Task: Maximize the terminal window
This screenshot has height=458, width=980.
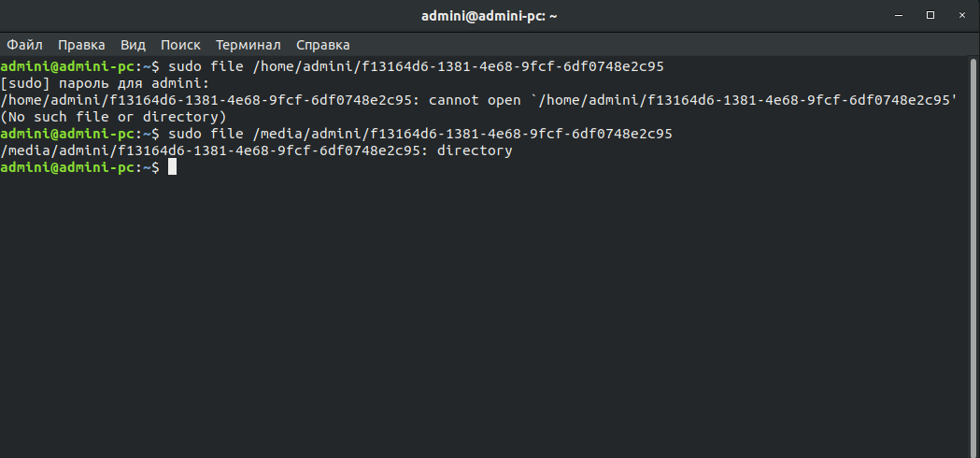Action: click(x=930, y=15)
